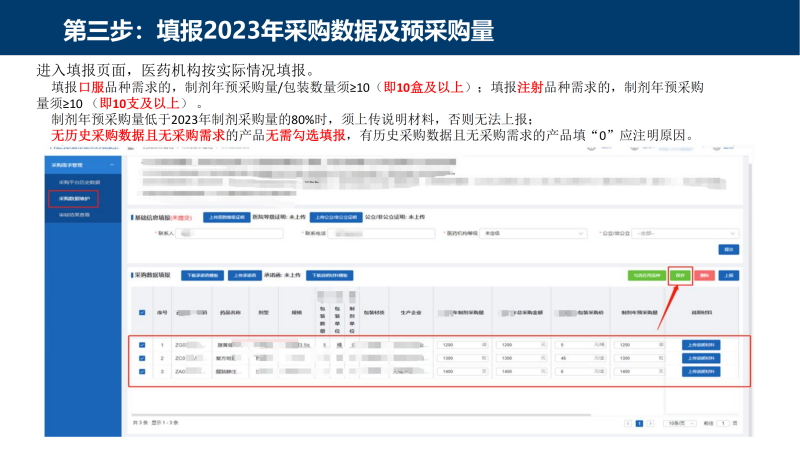Click the 提交 button under basic info

click(x=729, y=249)
